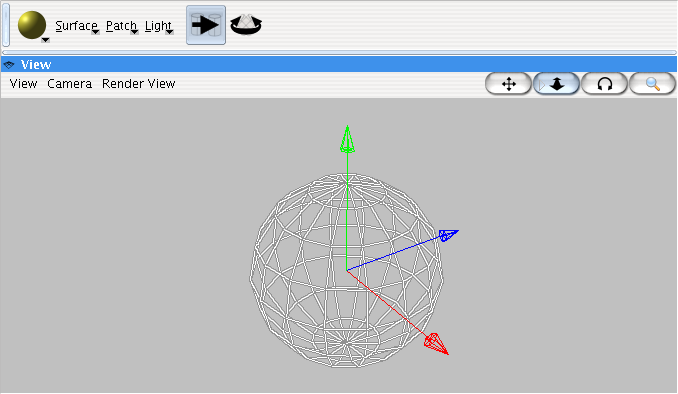The height and width of the screenshot is (394, 678).
Task: Expand the Patch dropdown menu
Action: pos(122,26)
